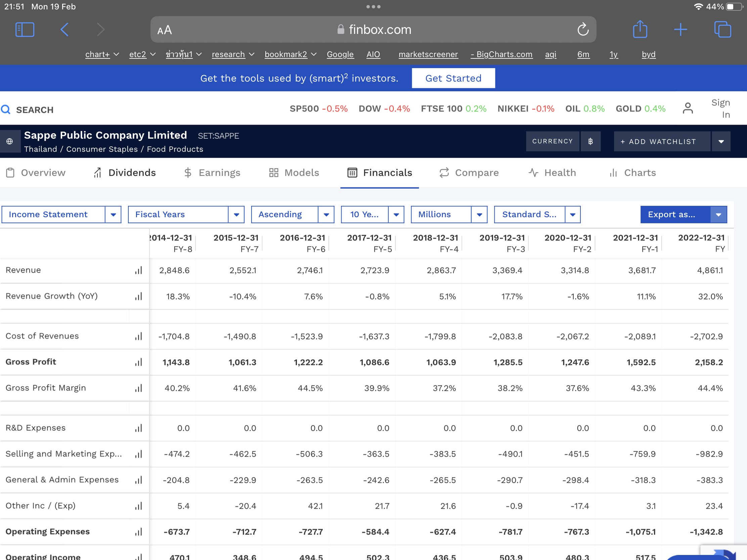Tap the three-dots multitasking control
747x560 pixels.
(x=373, y=7)
